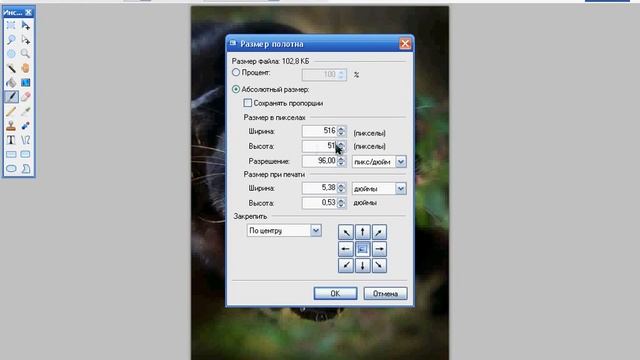Screen dimensions: 640x360
Task: Select the Paint Bucket tool
Action: pos(11,82)
